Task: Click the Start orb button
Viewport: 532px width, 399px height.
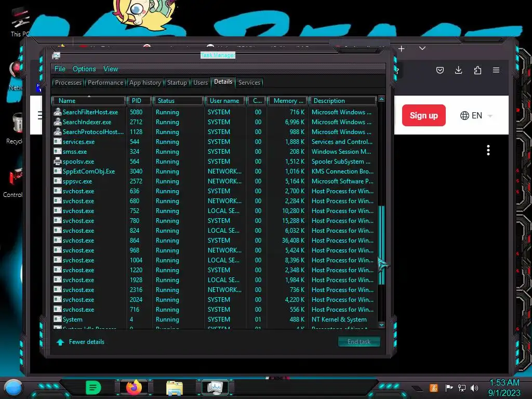Action: pyautogui.click(x=13, y=388)
